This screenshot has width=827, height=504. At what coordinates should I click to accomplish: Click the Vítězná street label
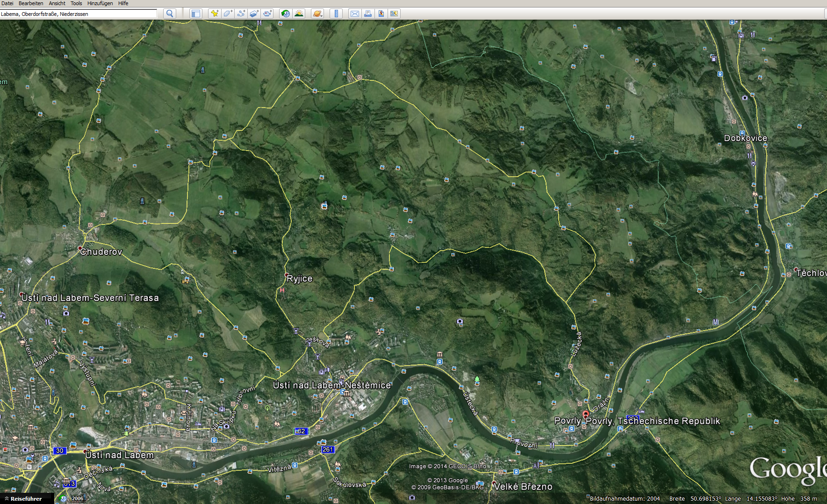pyautogui.click(x=280, y=468)
